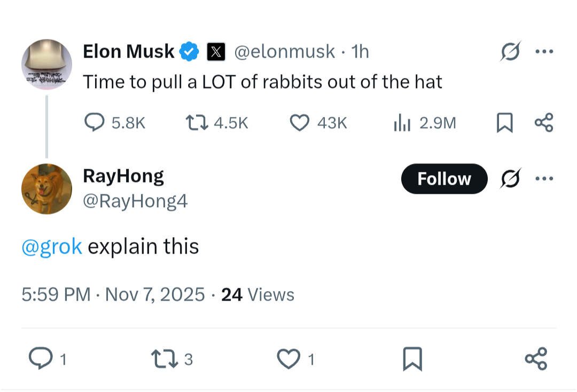Open RayHong's dog avatar

46,189
